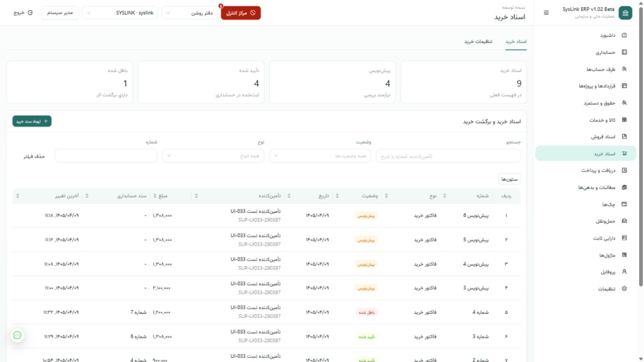Click مدیر سیستم user button
Screen dimensions: 644x362
click(x=60, y=13)
